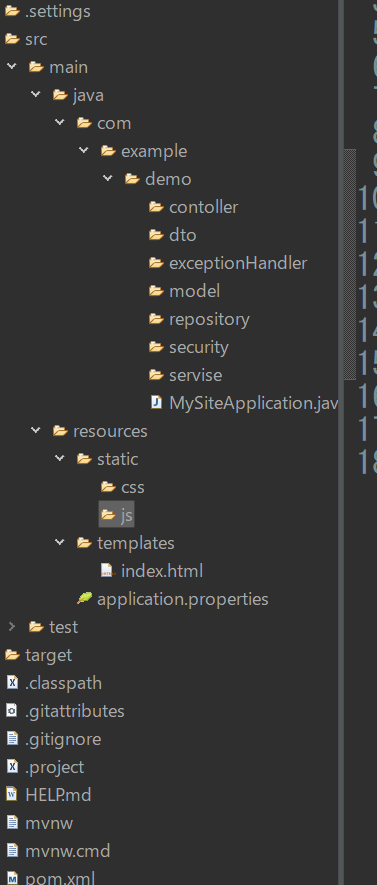
Task: Click the dto folder icon
Action: (x=156, y=235)
